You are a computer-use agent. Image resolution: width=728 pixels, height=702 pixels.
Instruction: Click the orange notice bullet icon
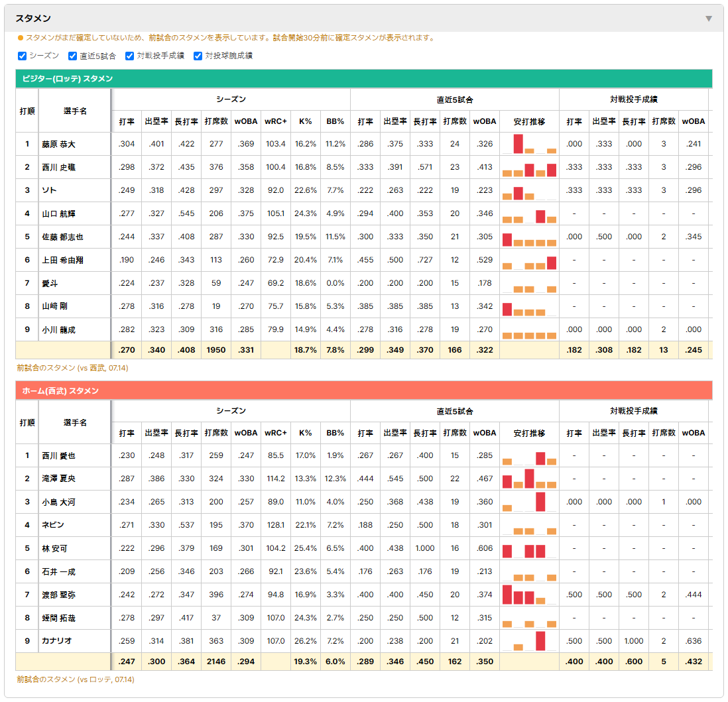tap(20, 38)
